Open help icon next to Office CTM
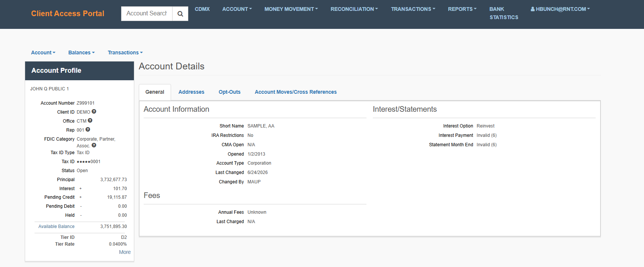The height and width of the screenshot is (267, 644). [90, 120]
